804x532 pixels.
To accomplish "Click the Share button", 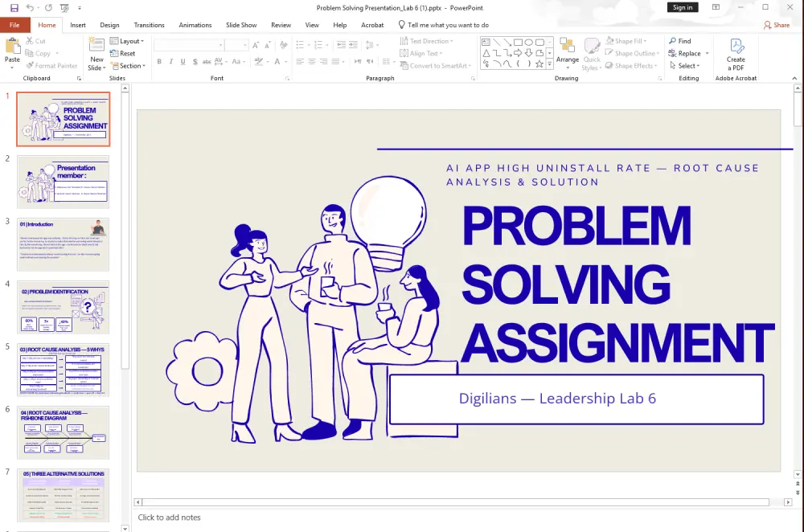I will coord(777,25).
